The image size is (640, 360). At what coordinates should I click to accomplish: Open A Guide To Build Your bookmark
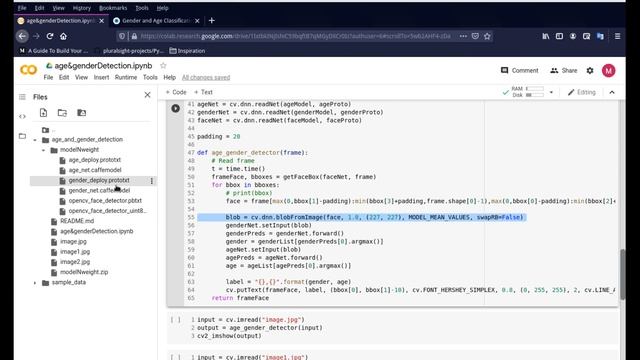point(53,51)
